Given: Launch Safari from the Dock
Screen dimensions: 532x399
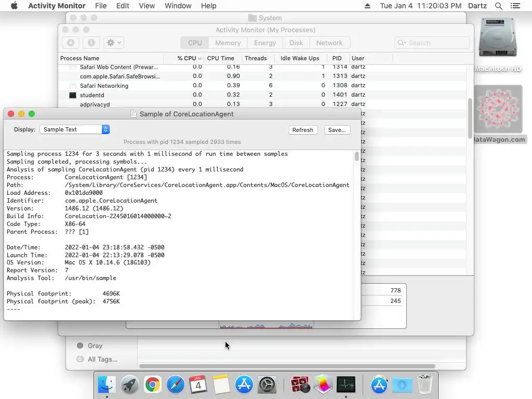Looking at the screenshot, I should (x=176, y=384).
